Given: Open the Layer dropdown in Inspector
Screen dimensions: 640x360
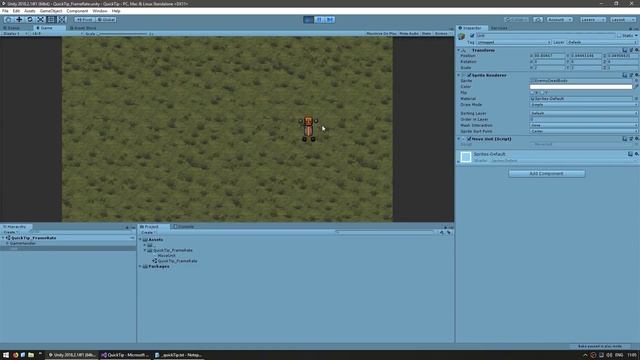Looking at the screenshot, I should (602, 42).
